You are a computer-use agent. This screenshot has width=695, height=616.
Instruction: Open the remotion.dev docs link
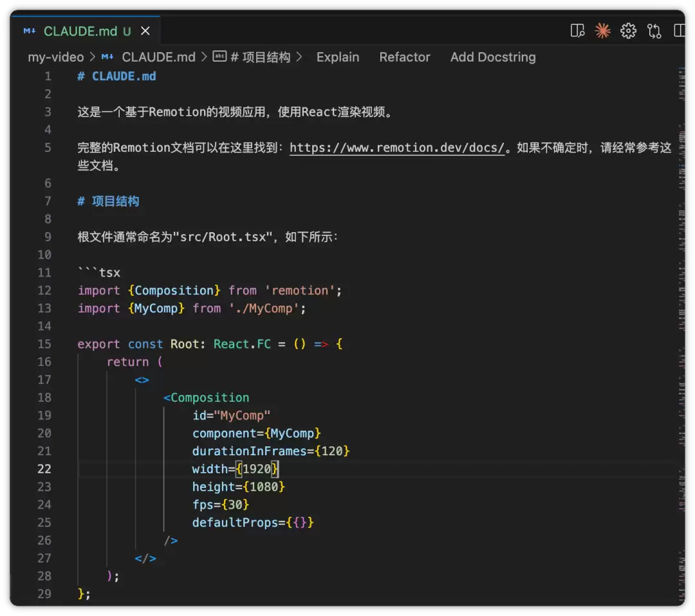pos(396,147)
